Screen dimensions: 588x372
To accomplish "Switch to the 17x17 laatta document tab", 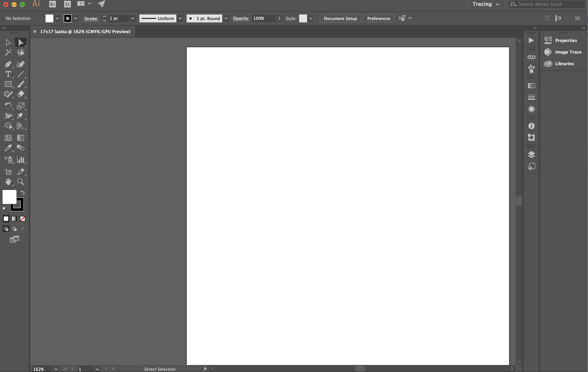I will [85, 31].
